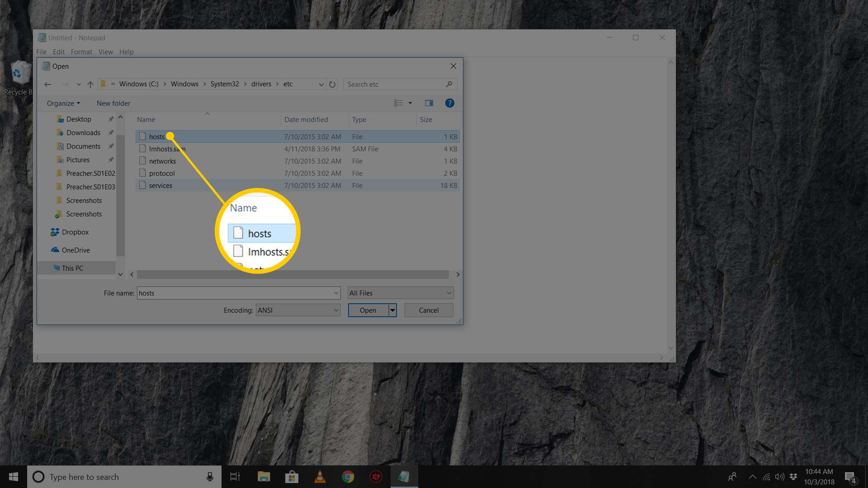
Task: Click the Preview pane toggle icon
Action: pyautogui.click(x=429, y=103)
